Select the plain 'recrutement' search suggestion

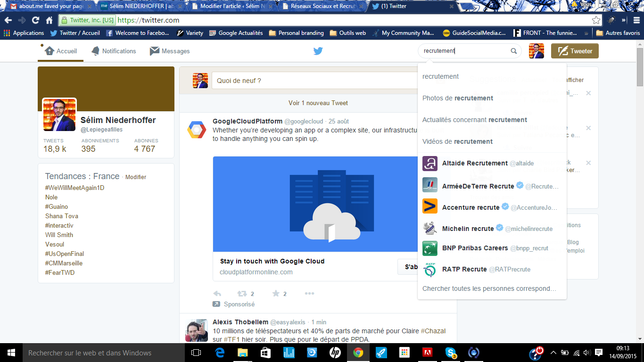[x=492, y=76]
